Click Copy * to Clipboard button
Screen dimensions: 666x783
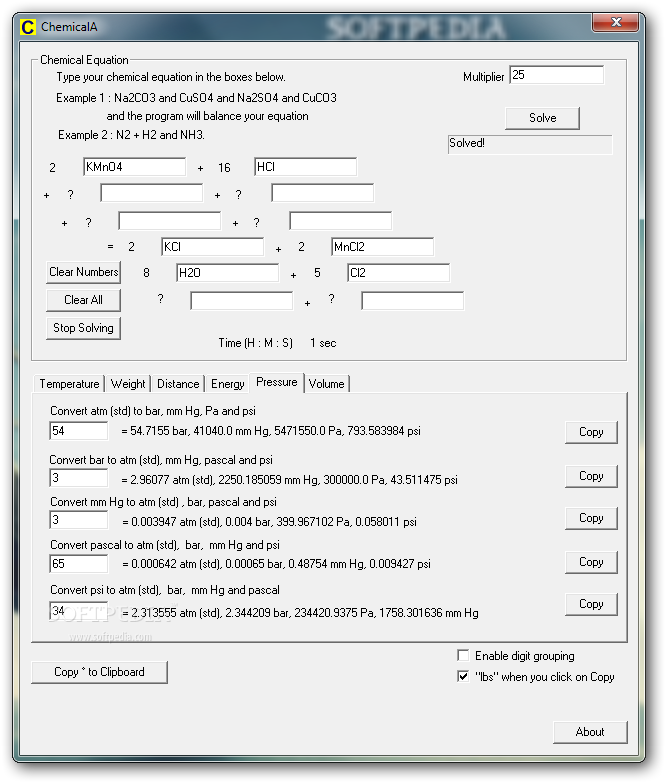(x=99, y=672)
